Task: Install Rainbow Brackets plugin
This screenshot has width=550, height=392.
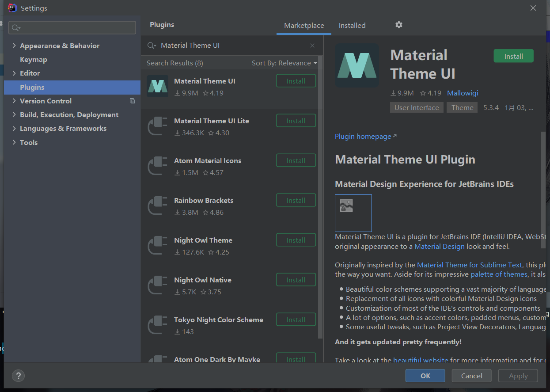Action: point(296,200)
